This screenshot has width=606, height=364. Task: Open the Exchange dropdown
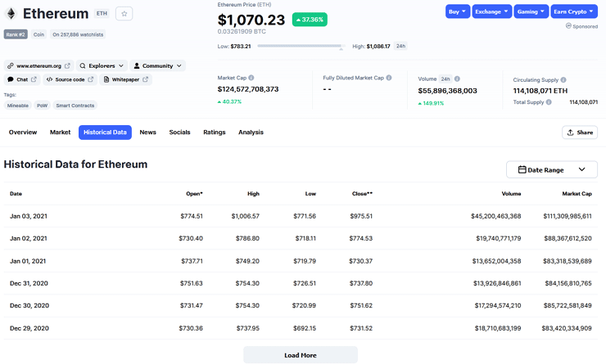[x=491, y=11]
